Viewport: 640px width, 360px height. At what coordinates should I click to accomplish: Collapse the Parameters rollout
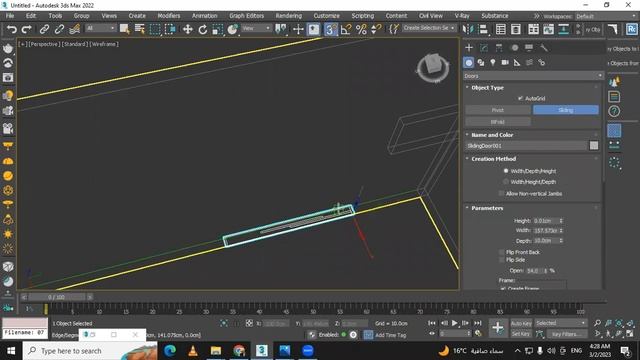point(487,208)
